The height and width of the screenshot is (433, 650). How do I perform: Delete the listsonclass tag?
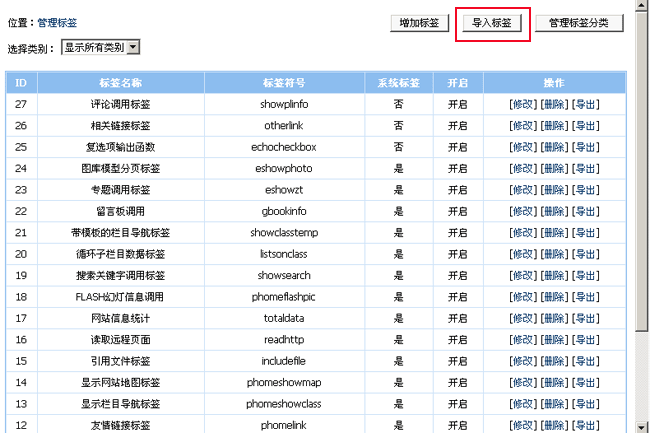point(553,254)
